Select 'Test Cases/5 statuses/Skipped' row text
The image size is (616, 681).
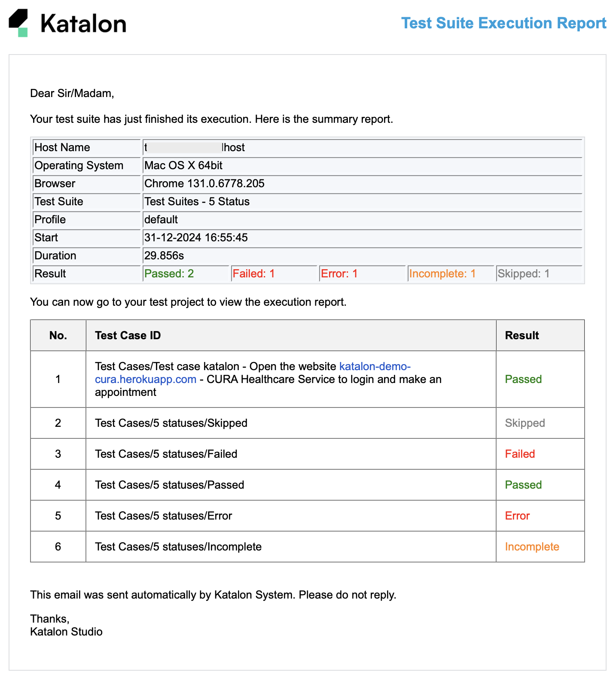point(171,423)
